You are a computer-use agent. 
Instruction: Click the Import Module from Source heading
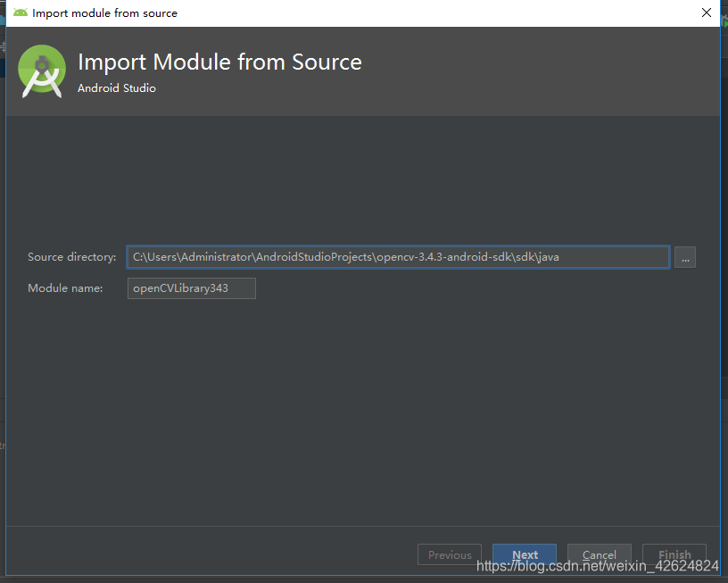[219, 62]
